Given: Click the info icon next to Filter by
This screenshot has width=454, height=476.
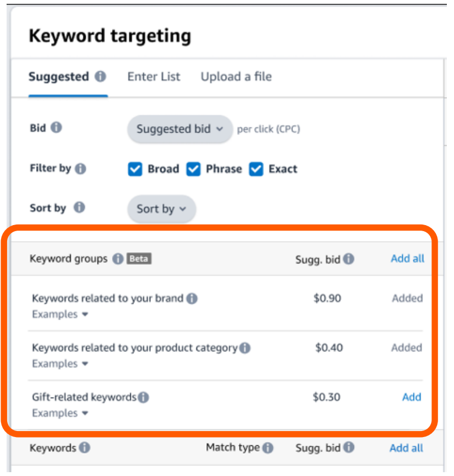Looking at the screenshot, I should tap(80, 168).
